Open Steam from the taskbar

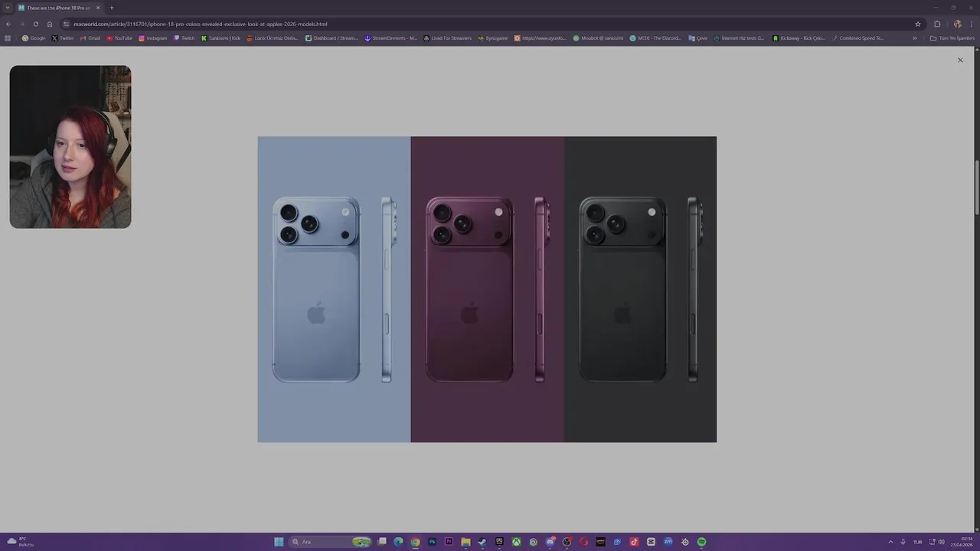pyautogui.click(x=482, y=542)
